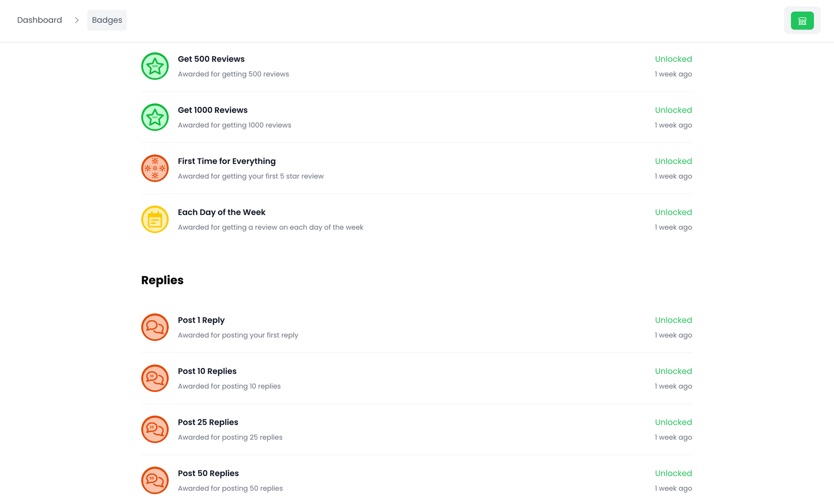Click the Post 25 Replies title
This screenshot has height=504, width=834.
(208, 422)
